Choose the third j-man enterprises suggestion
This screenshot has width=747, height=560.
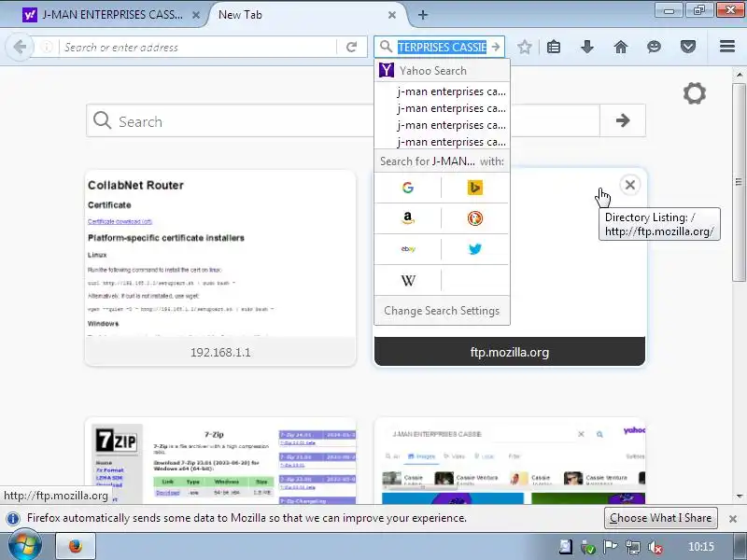(442, 125)
